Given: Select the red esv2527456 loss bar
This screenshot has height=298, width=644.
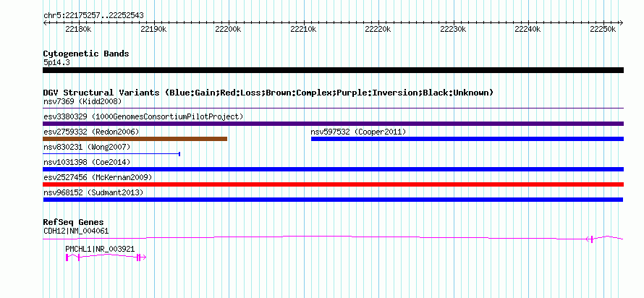Looking at the screenshot, I should click(x=333, y=184).
